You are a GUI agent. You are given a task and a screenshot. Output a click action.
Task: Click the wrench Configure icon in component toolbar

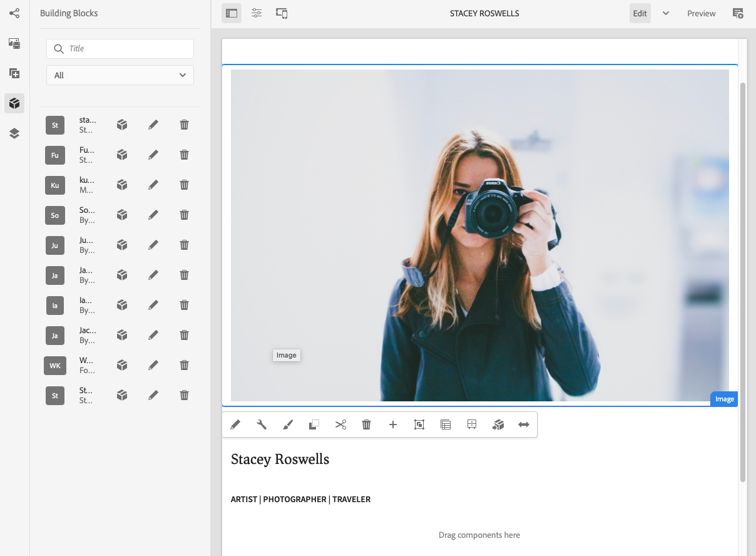pyautogui.click(x=262, y=425)
